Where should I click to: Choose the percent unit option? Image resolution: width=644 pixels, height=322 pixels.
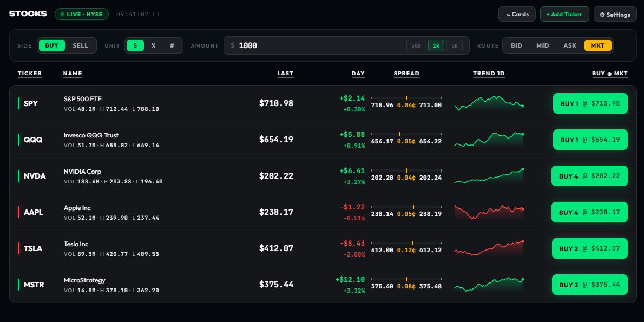[x=154, y=45]
